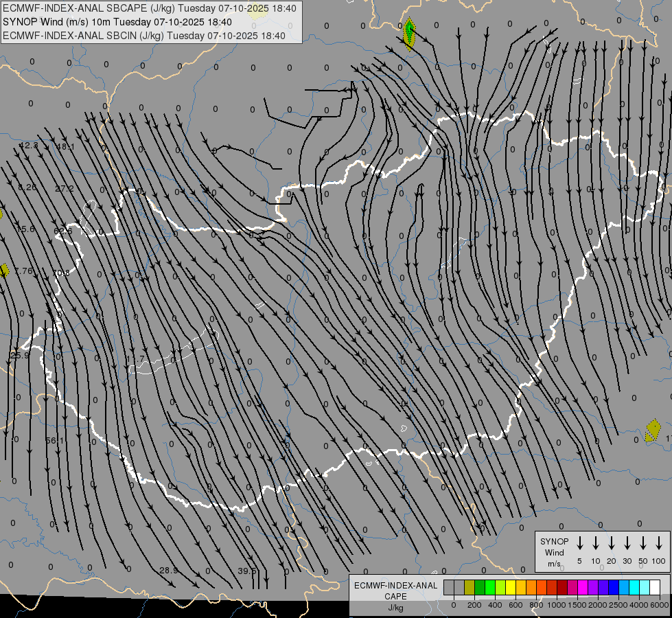Screen dimensions: 672x618
Task: Select the white 6000 J/kg color swatch
Action: (x=655, y=587)
